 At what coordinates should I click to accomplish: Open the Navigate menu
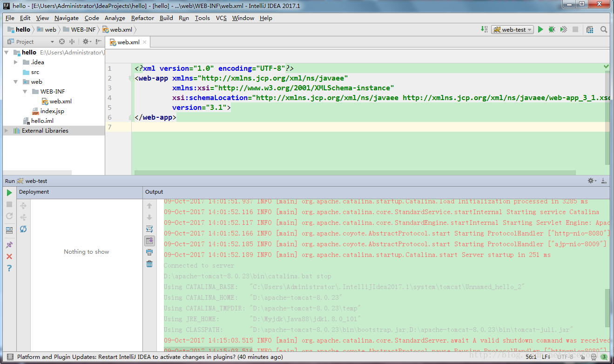tap(67, 18)
